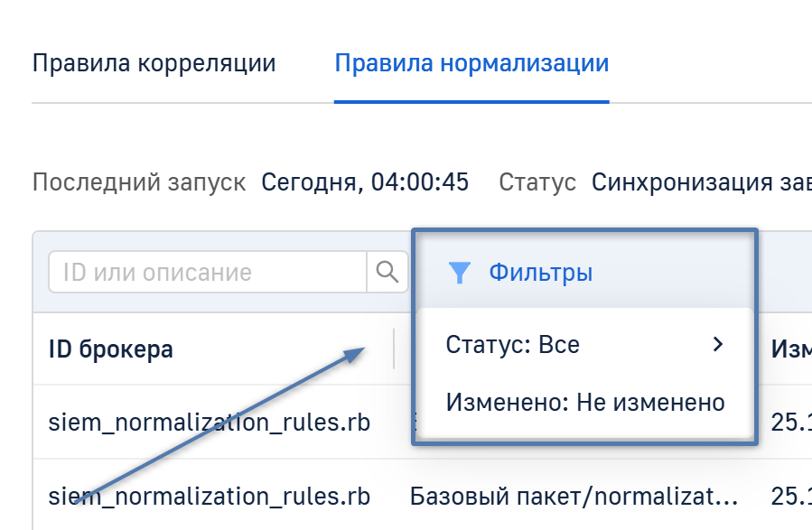
Task: Click the column divider after ID брокера
Action: point(395,349)
